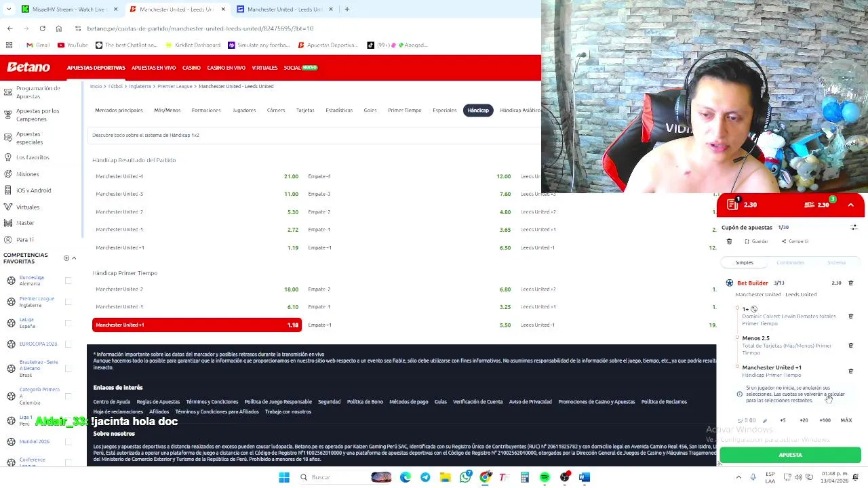Viewport: 868px width, 488px height.
Task: Check the Categoría Primera A Colombia checkbox
Action: (x=68, y=396)
